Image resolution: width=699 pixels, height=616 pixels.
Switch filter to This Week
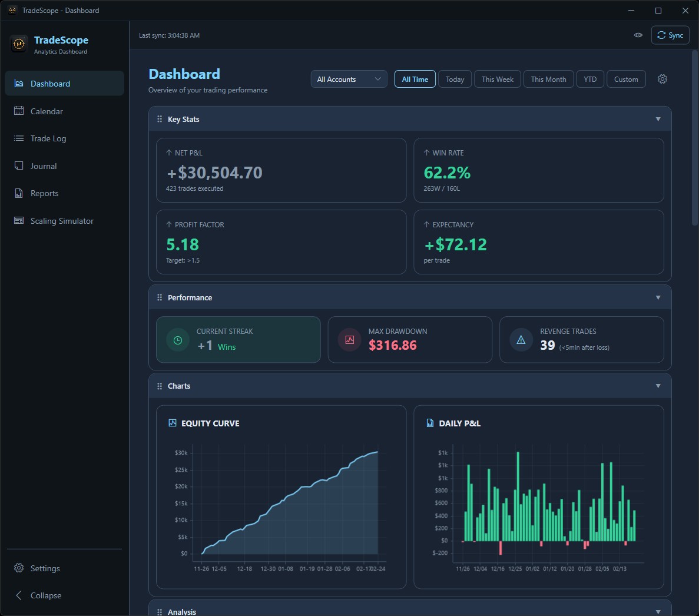pyautogui.click(x=497, y=80)
